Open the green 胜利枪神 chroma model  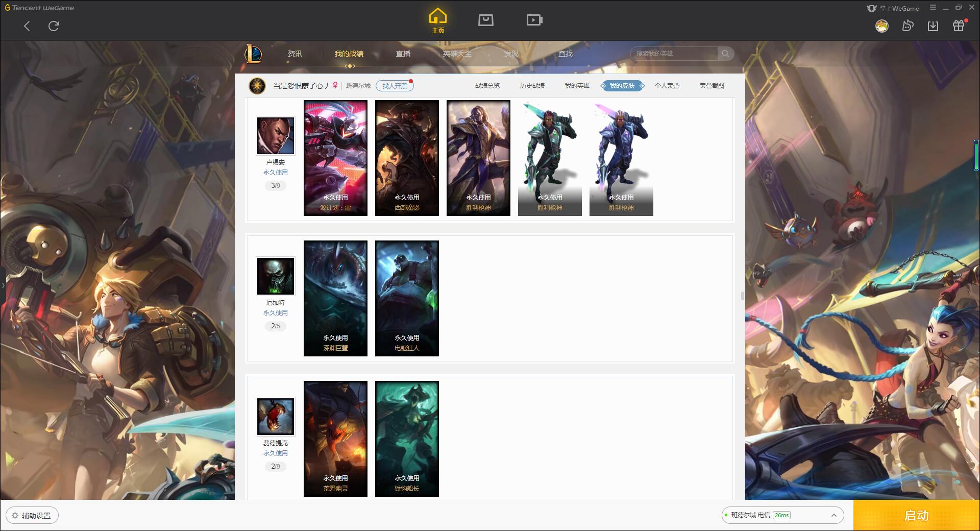click(550, 158)
